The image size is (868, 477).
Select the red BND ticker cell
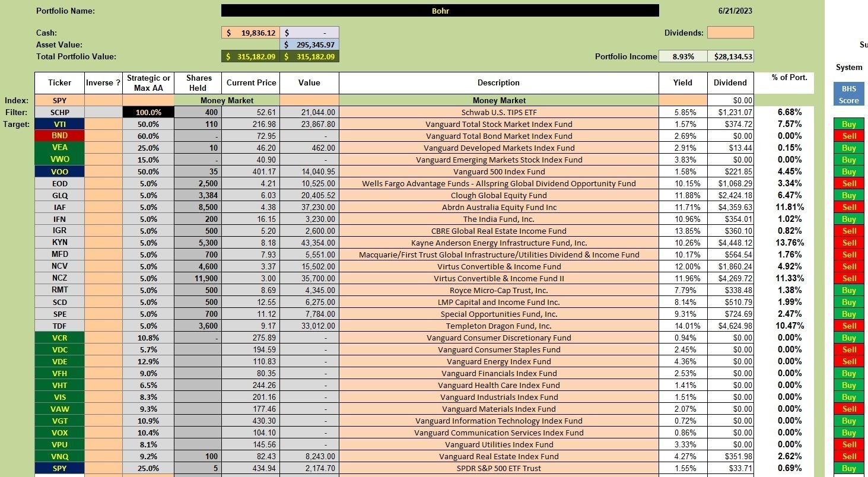coord(59,136)
